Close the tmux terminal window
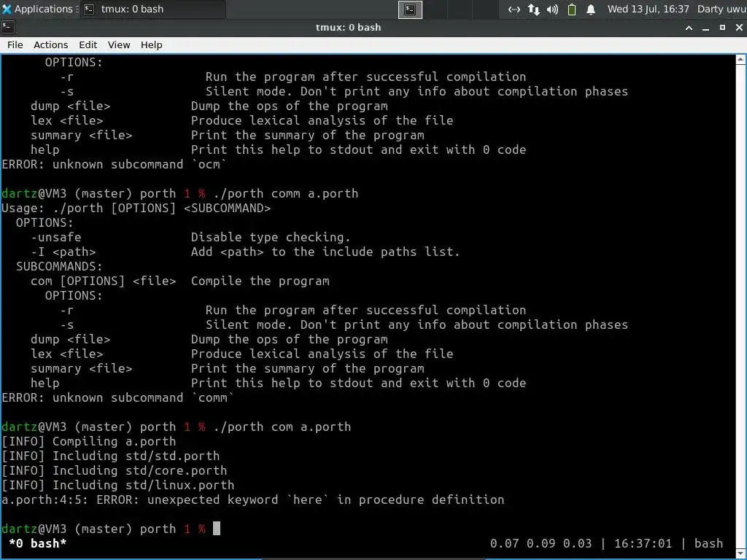 pyautogui.click(x=739, y=28)
